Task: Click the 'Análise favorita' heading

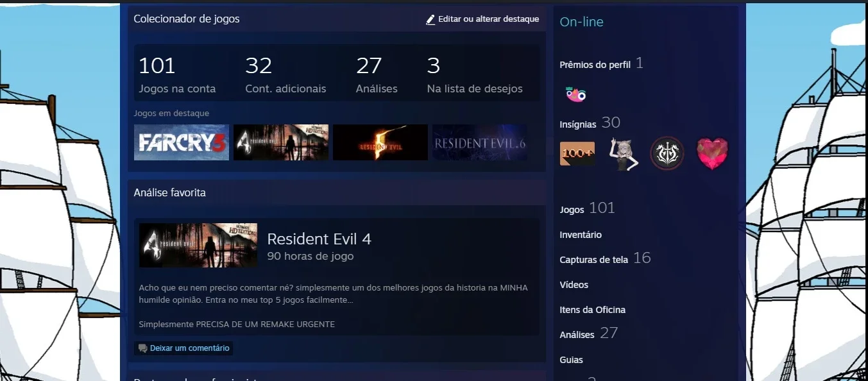Action: 169,192
